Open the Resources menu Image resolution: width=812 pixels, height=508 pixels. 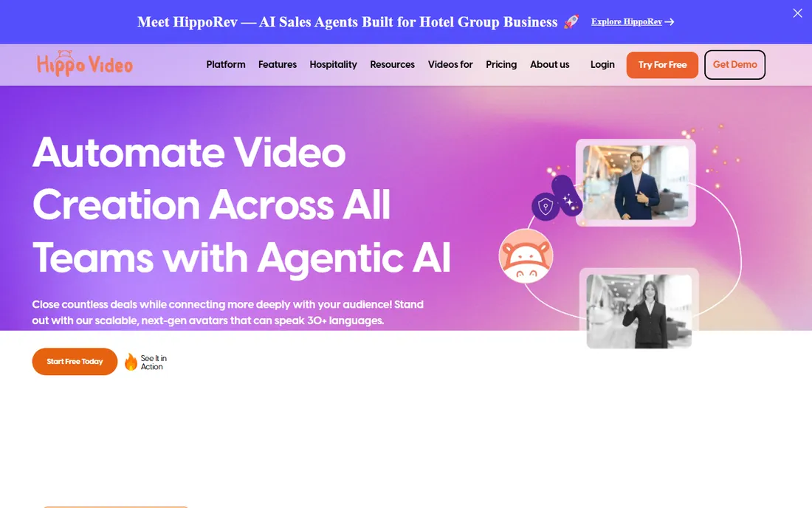[x=392, y=65]
